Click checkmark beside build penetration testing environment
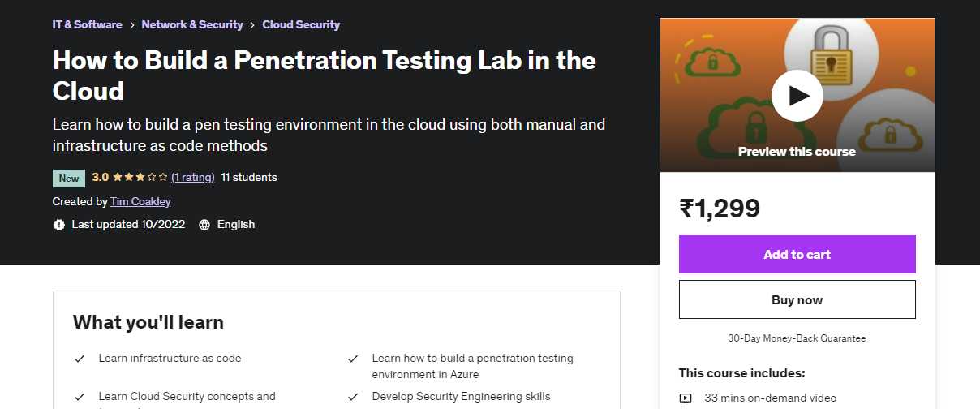980x409 pixels. [353, 359]
